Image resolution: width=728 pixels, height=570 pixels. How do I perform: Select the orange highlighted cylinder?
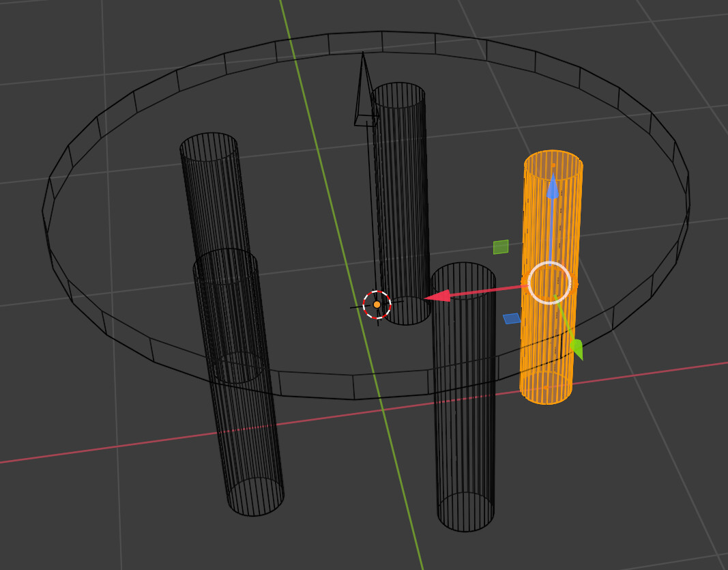(x=551, y=277)
